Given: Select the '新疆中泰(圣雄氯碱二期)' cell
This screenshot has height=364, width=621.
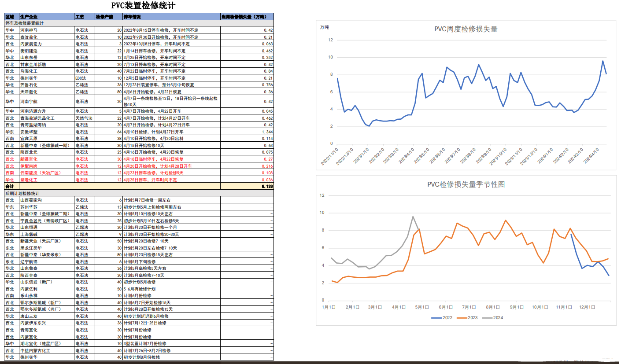Looking at the screenshot, I should point(47,214).
